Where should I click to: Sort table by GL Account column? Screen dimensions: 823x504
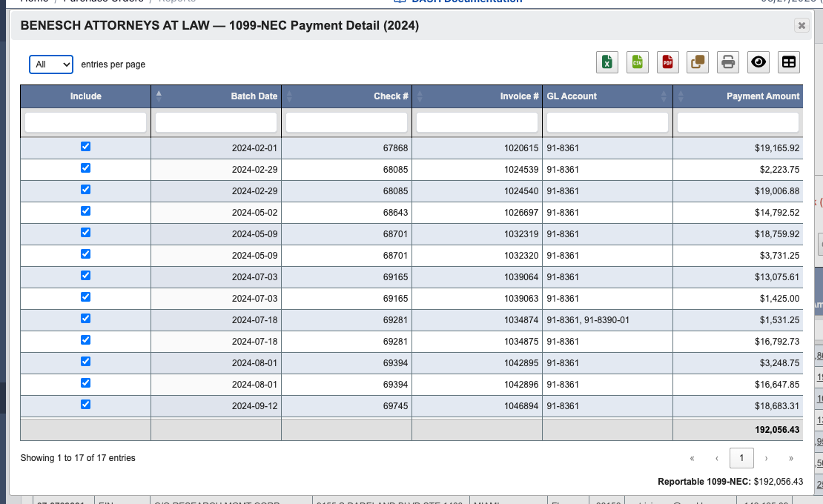coord(608,96)
